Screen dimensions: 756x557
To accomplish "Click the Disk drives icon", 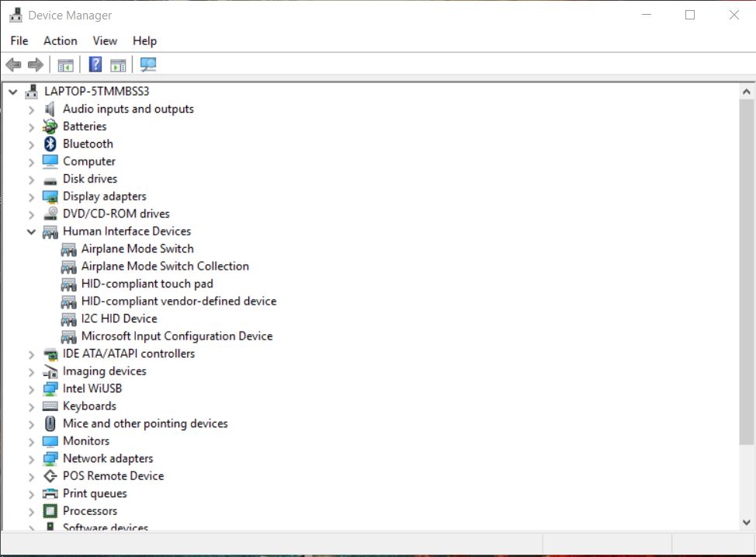I will [x=50, y=181].
